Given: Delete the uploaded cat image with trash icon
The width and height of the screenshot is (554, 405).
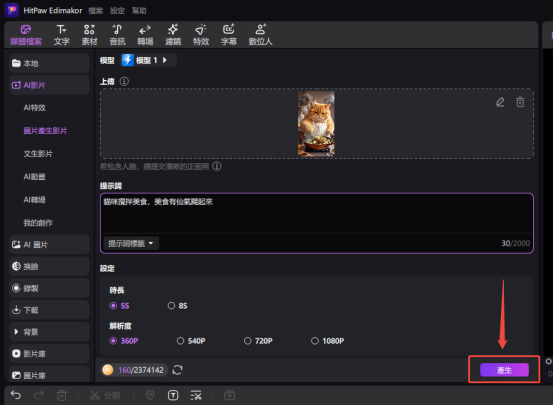Looking at the screenshot, I should pyautogui.click(x=520, y=102).
